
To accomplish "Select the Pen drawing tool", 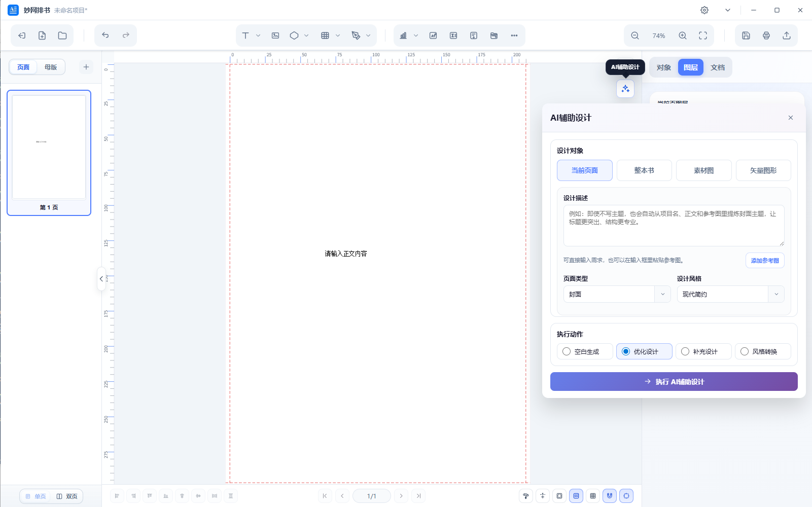I will click(356, 35).
